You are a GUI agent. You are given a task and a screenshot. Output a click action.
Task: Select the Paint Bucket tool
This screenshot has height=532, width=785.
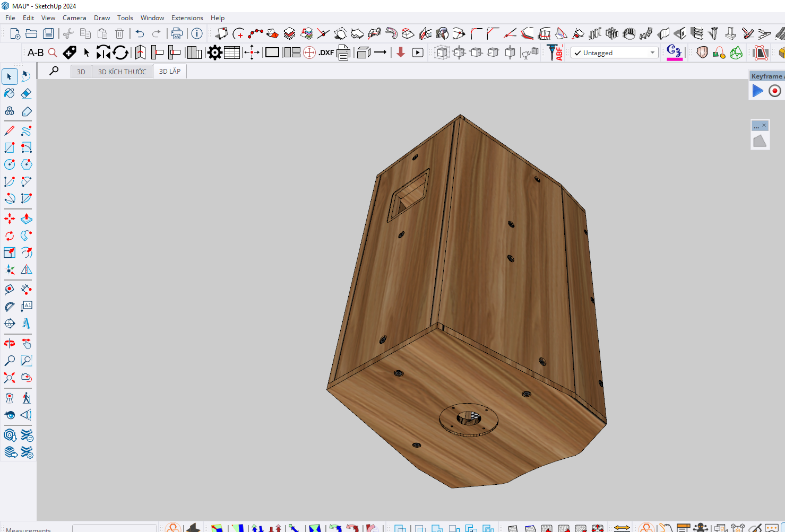coord(10,93)
